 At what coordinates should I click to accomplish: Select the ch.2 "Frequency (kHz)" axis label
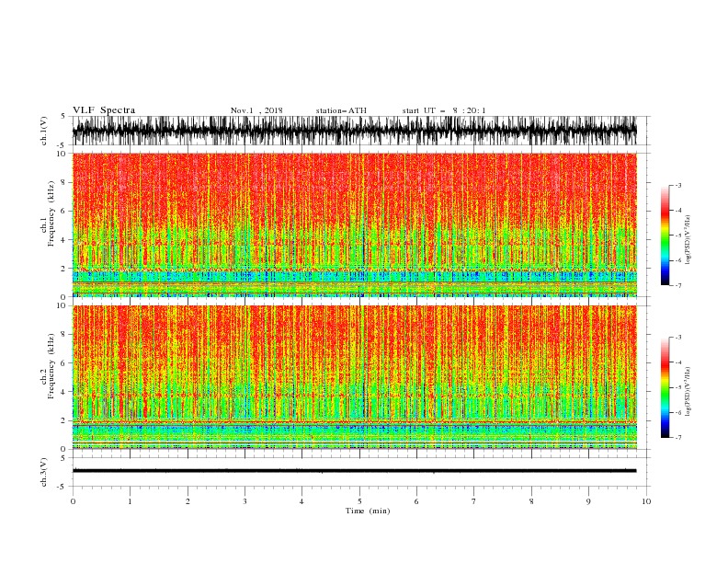[x=51, y=366]
